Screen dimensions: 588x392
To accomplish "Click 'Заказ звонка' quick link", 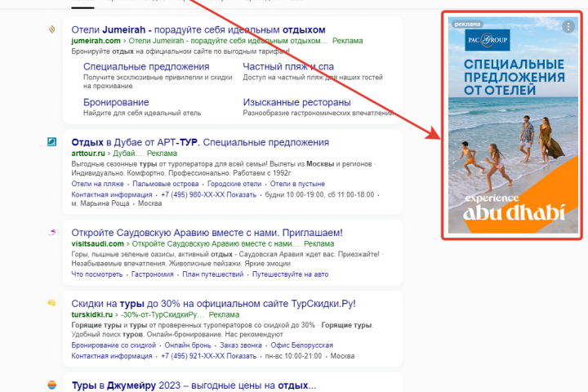I will [241, 345].
